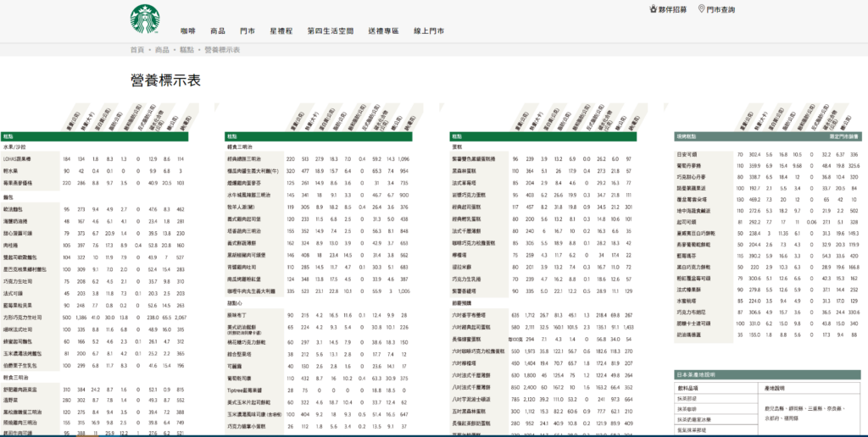The height and width of the screenshot is (437, 868).
Task: Go to 商品 in the breadcrumb
Action: coord(162,50)
